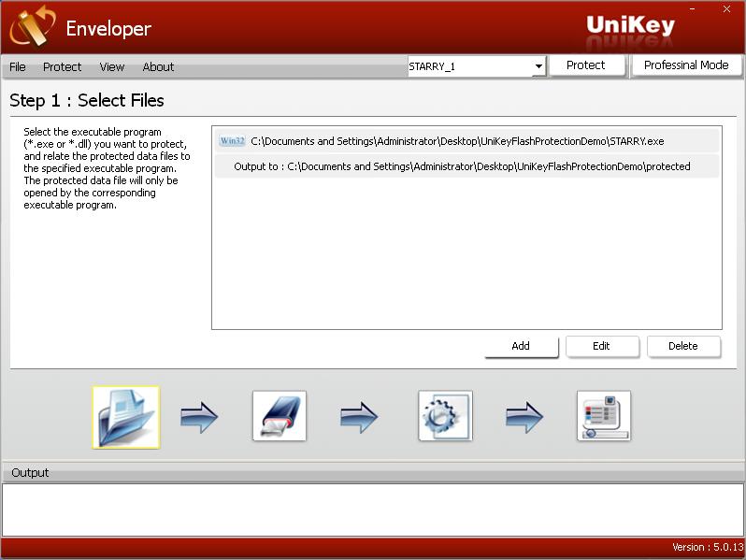Click the Protect button next to STARRY_1
Viewport: 746px width, 560px height.
(x=586, y=65)
